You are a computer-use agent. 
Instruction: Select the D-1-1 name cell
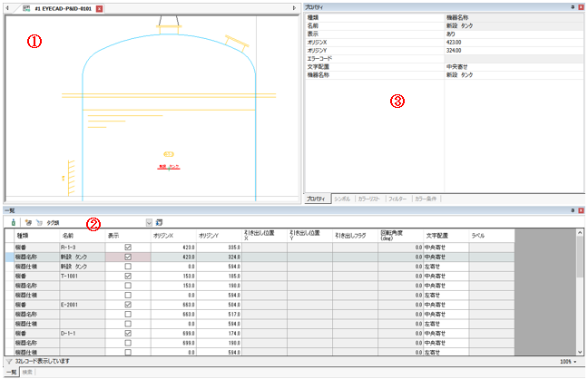83,334
